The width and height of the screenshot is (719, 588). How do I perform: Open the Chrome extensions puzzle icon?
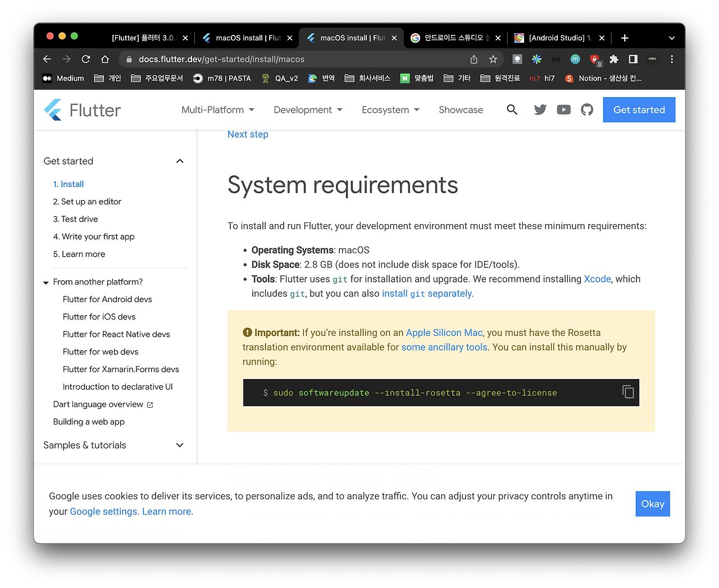tap(614, 59)
